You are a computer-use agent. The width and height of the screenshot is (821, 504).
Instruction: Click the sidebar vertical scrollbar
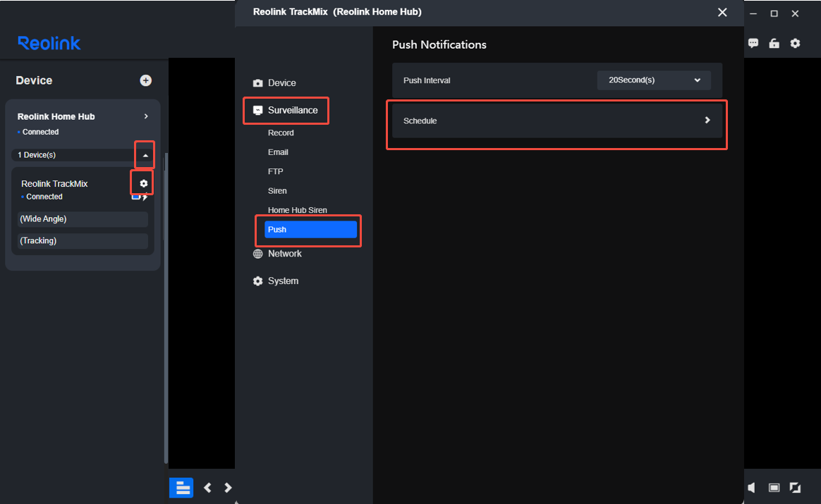point(166,308)
